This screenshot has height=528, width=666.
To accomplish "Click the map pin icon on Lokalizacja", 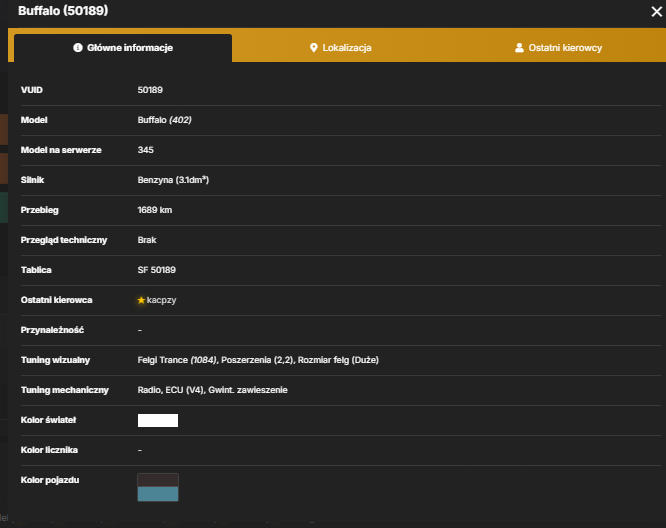I will click(x=313, y=48).
